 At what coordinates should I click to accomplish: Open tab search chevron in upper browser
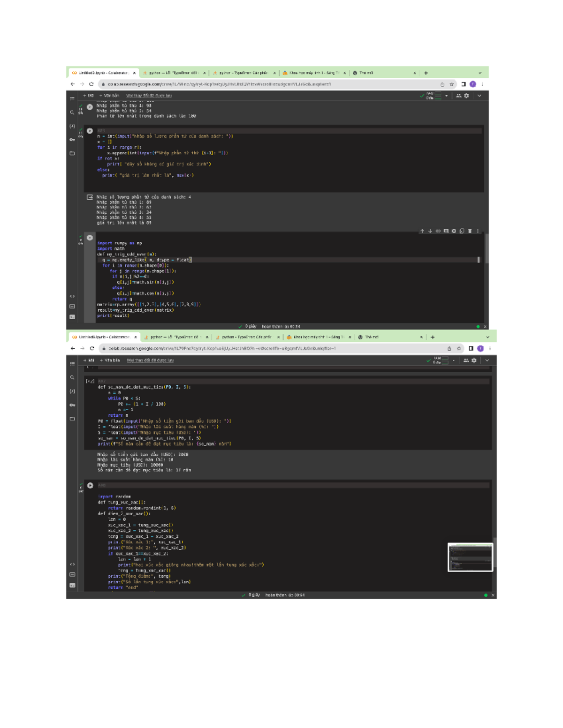pos(480,73)
